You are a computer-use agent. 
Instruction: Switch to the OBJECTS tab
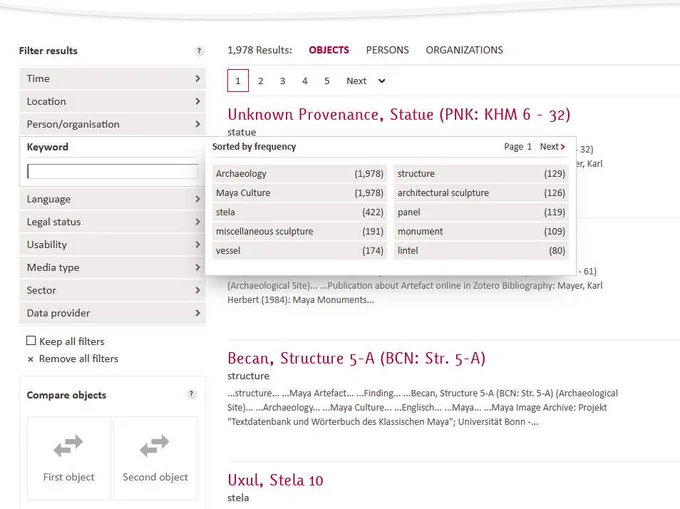329,50
